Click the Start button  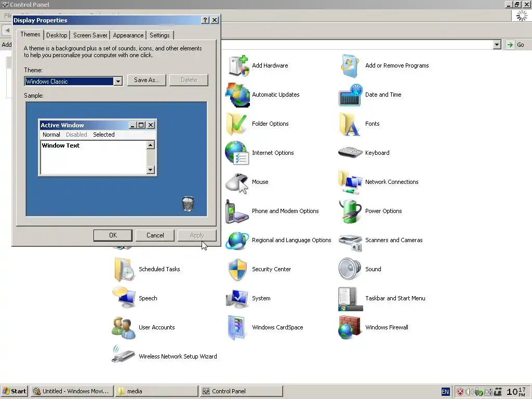[x=14, y=391]
